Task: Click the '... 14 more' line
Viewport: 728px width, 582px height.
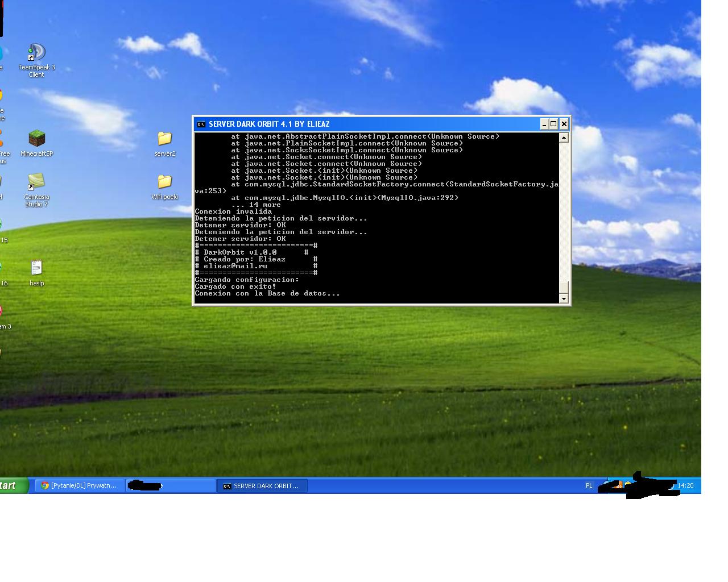Action: (x=256, y=205)
